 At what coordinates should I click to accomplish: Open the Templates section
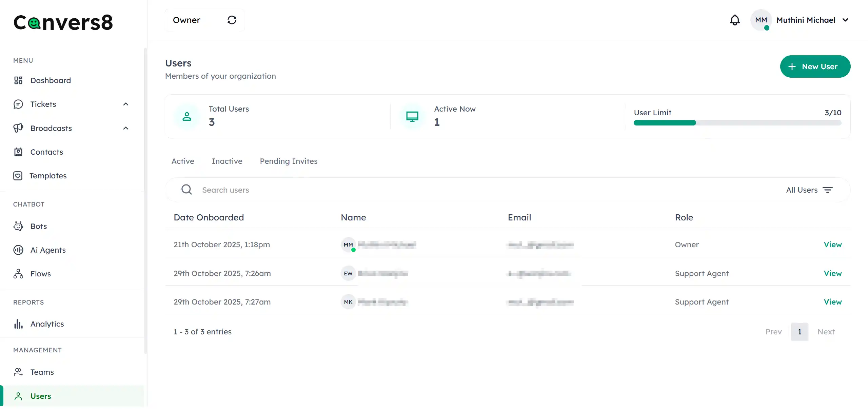pos(48,176)
